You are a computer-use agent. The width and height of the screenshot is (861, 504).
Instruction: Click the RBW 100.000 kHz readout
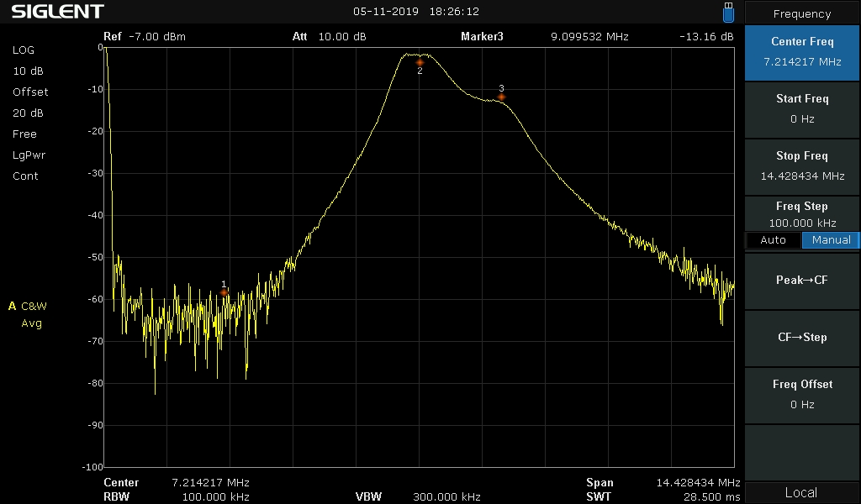177,497
